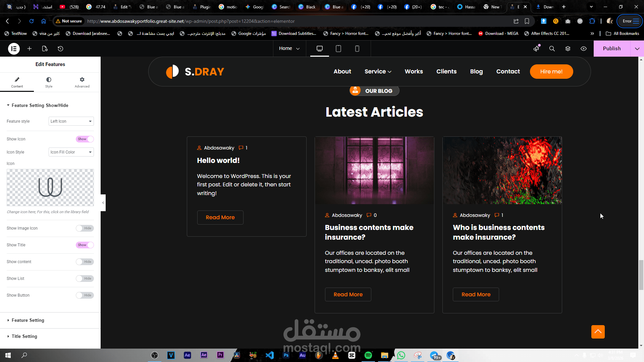Open the Feature style dropdown

click(71, 121)
